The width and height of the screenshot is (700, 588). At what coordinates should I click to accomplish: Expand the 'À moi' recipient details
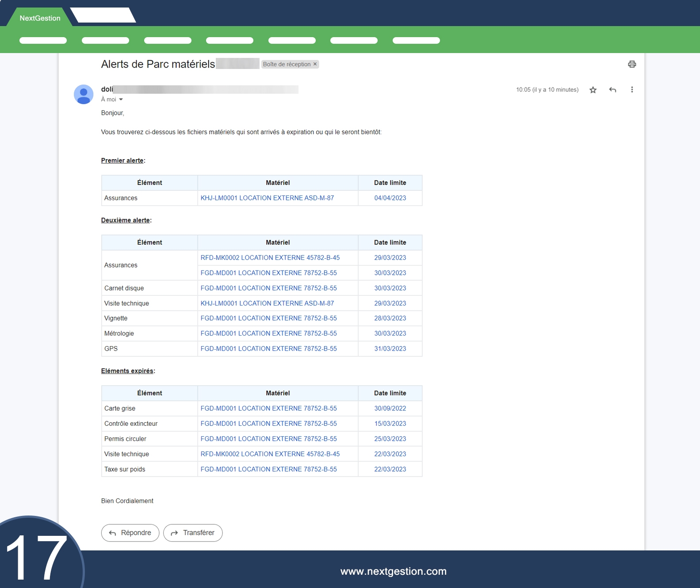(x=121, y=99)
